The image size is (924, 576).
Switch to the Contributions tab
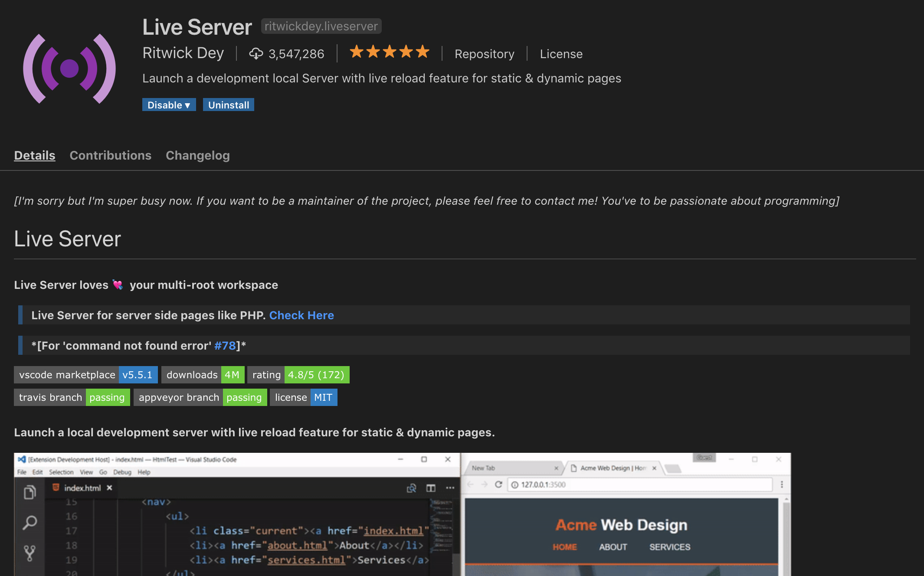pyautogui.click(x=111, y=155)
